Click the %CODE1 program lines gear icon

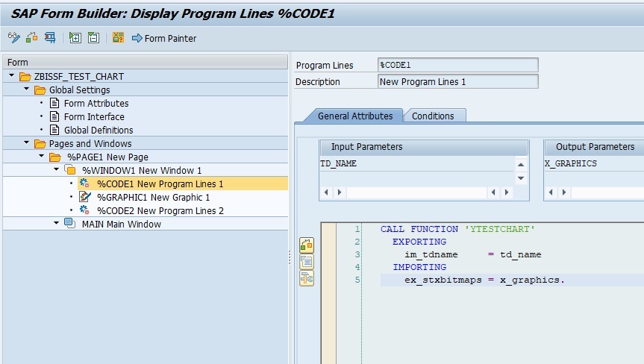coord(84,183)
